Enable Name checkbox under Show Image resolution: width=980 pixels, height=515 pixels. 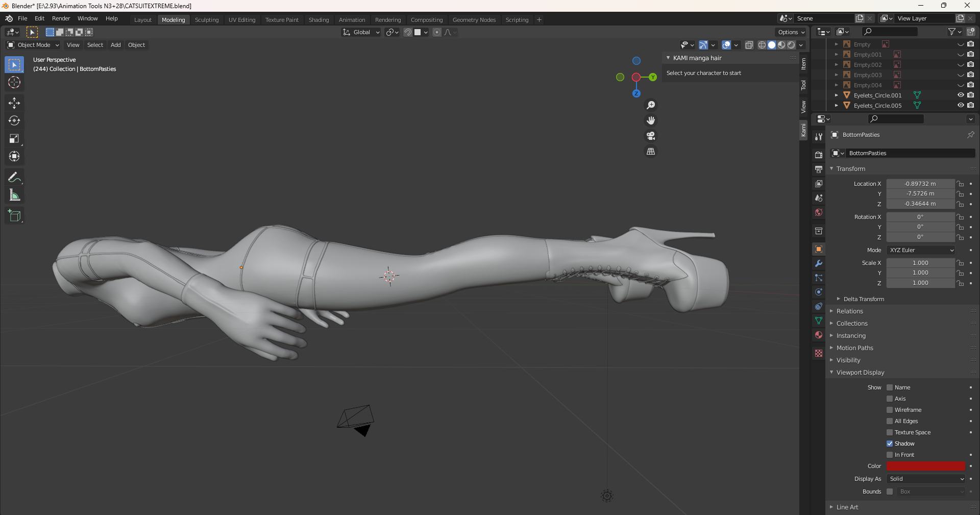pyautogui.click(x=890, y=387)
